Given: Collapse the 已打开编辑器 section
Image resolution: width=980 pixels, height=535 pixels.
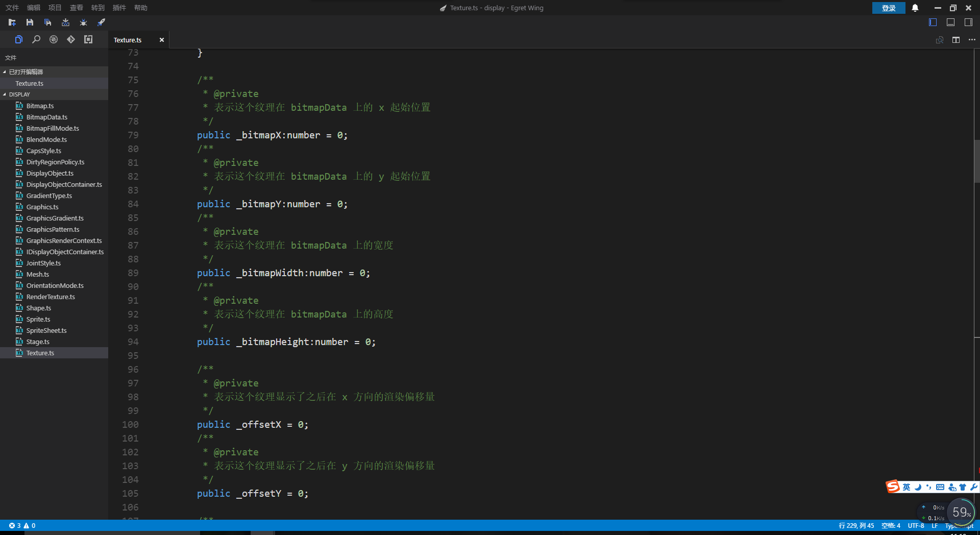Looking at the screenshot, I should pos(54,72).
